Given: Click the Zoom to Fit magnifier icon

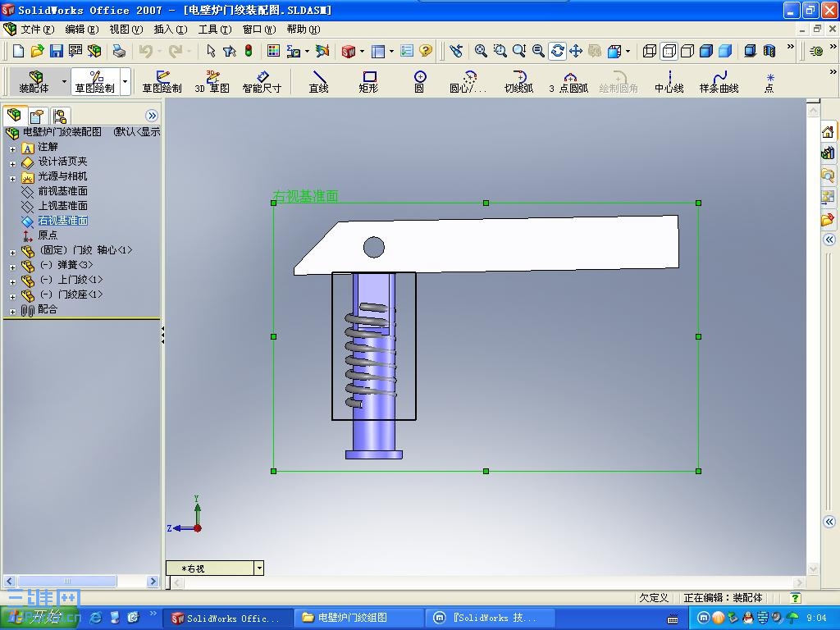Looking at the screenshot, I should (x=481, y=51).
